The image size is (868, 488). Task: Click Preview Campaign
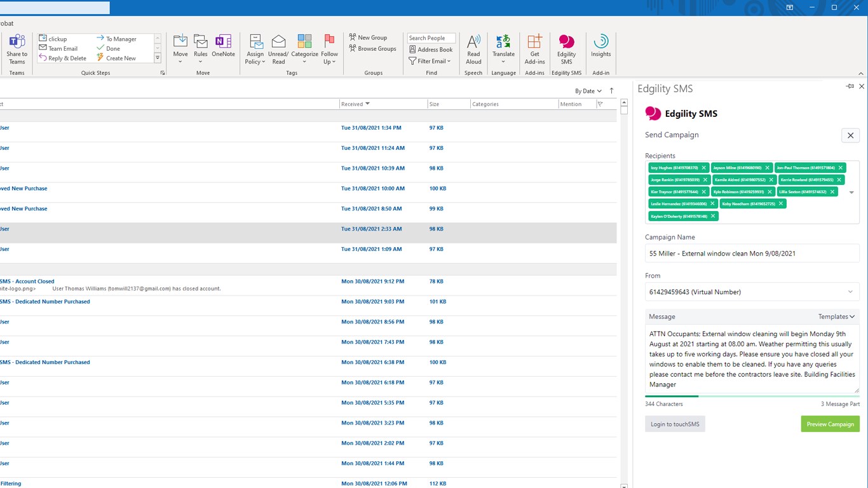pos(830,424)
